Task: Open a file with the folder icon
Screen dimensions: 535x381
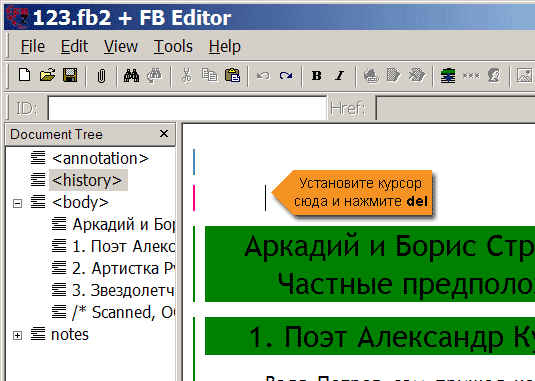Action: (x=47, y=75)
